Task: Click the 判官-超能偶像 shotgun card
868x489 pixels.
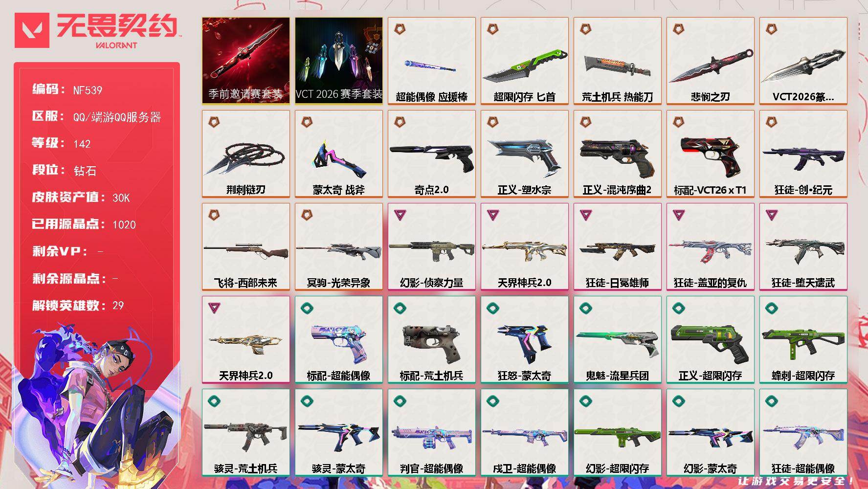Action: pyautogui.click(x=431, y=432)
